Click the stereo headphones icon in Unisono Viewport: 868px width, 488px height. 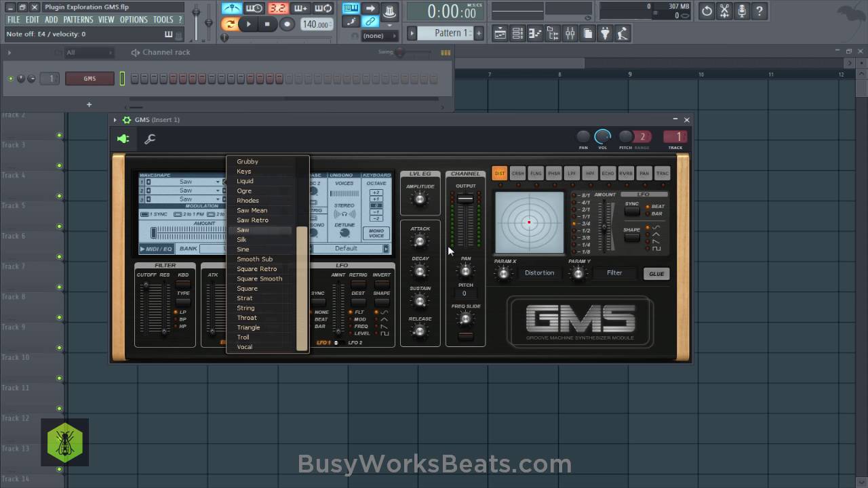[344, 215]
